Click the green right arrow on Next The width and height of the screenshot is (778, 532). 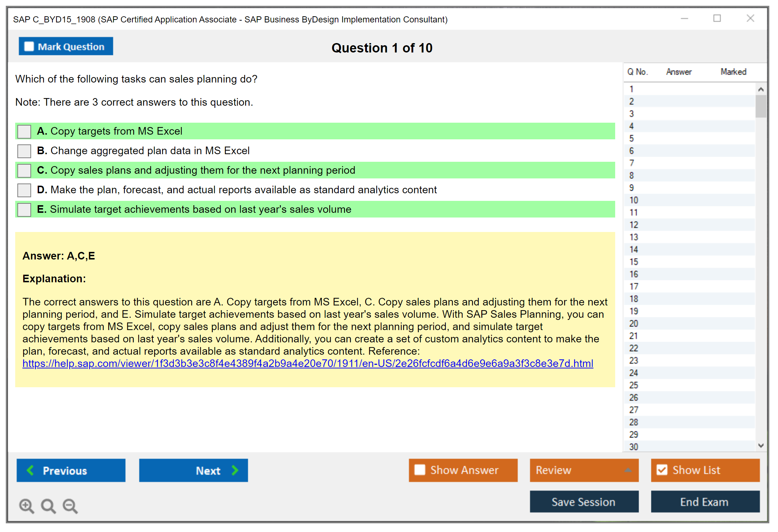235,470
